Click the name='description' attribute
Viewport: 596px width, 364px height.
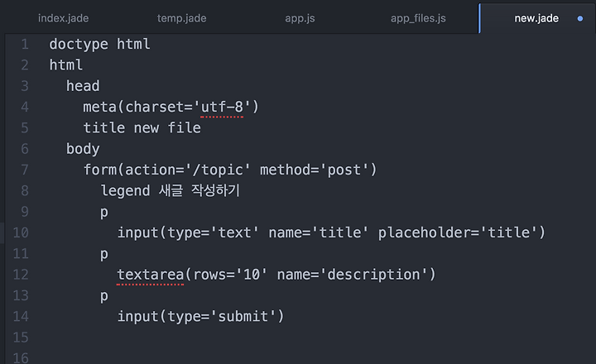(x=353, y=275)
